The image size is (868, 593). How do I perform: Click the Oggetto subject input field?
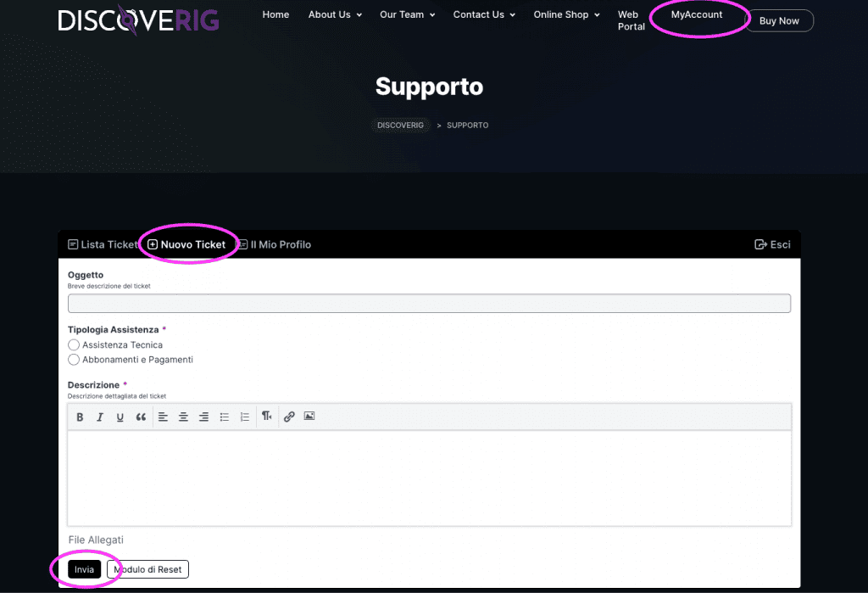point(429,304)
